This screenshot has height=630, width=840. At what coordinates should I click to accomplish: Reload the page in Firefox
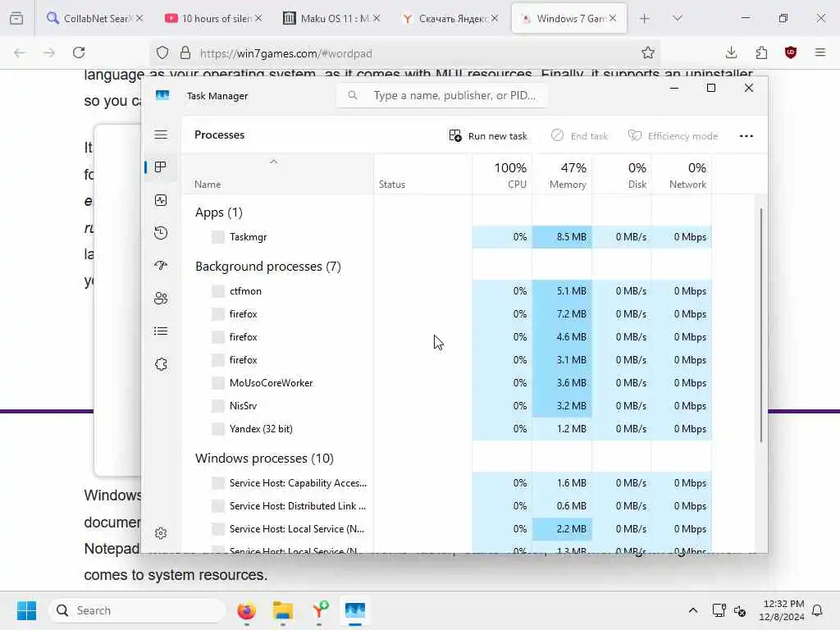79,52
